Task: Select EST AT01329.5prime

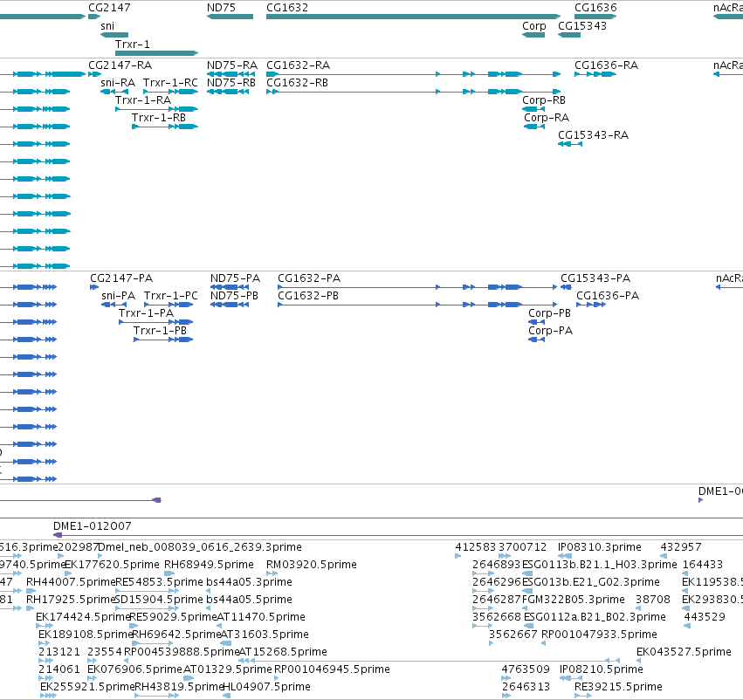Action: pos(228,669)
